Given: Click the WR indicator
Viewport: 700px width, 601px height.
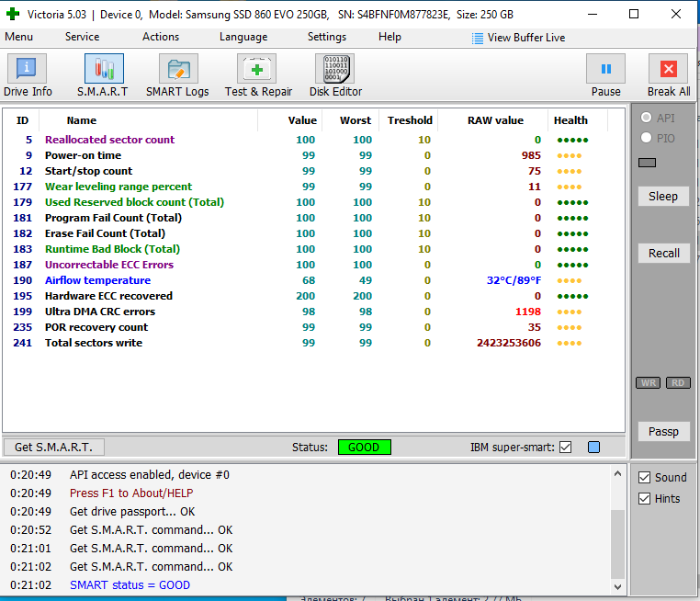Looking at the screenshot, I should click(x=648, y=382).
